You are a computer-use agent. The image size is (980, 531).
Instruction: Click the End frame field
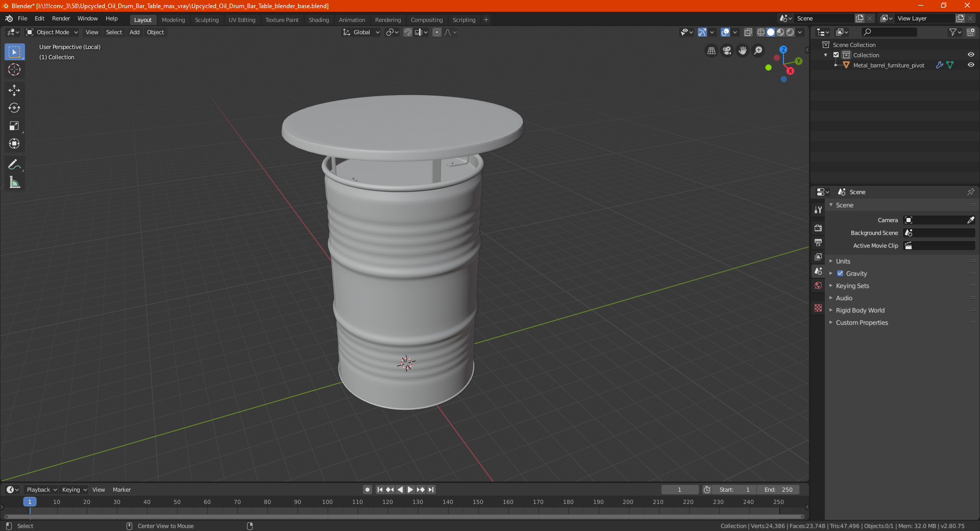[x=778, y=490]
